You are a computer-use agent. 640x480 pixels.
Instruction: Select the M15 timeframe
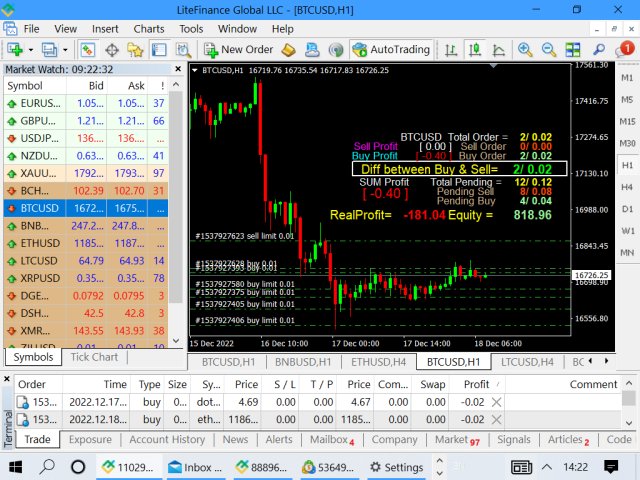(x=627, y=122)
